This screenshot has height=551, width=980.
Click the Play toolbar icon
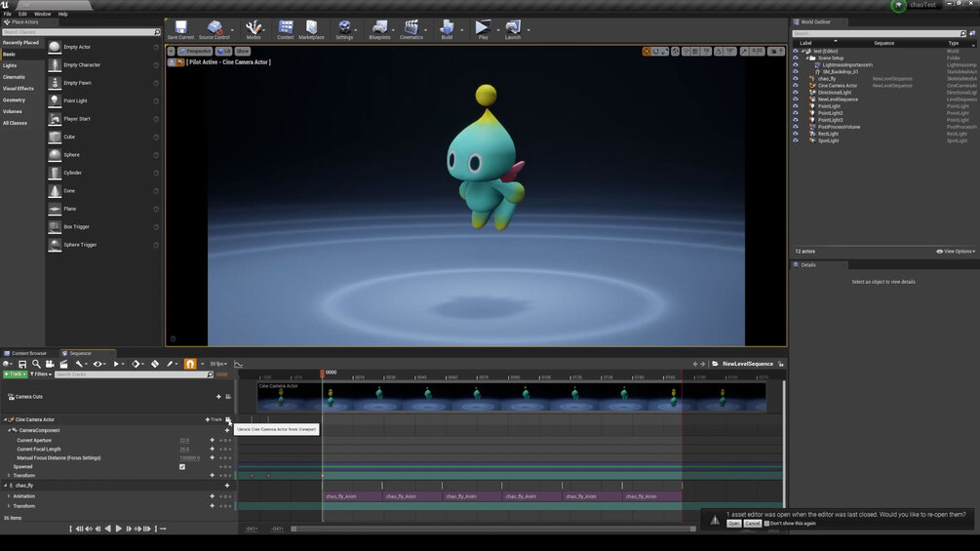pos(483,27)
